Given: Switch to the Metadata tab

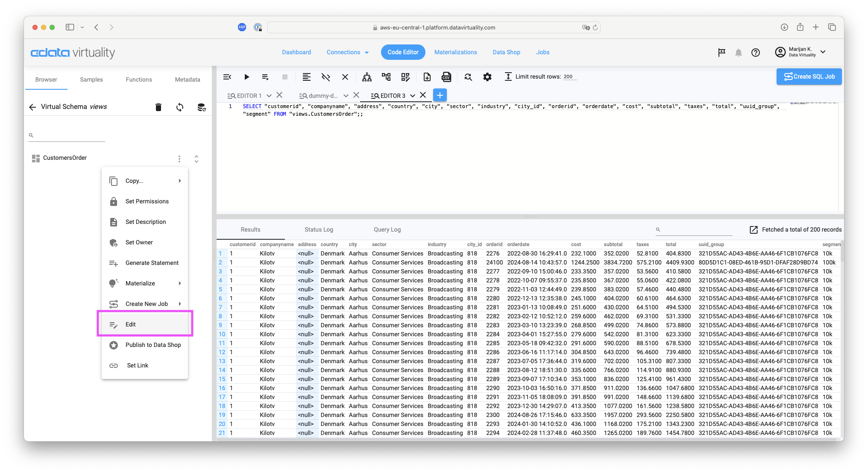Looking at the screenshot, I should point(187,79).
